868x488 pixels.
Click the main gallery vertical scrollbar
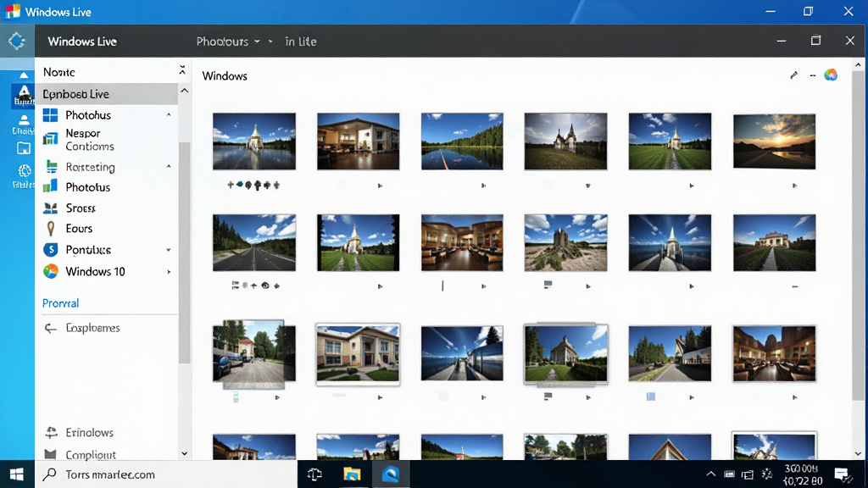tap(858, 236)
